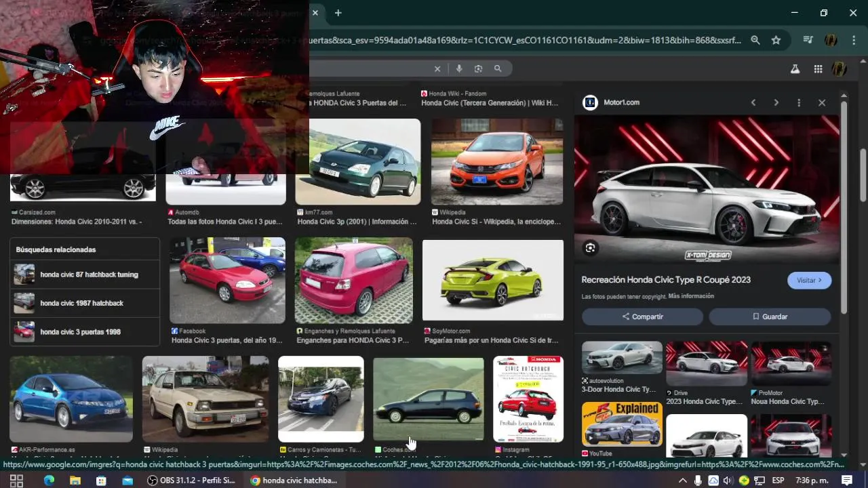868x488 pixels.
Task: Click Dimensiones: Honda Civic 2010-2011 caption
Action: click(x=77, y=222)
